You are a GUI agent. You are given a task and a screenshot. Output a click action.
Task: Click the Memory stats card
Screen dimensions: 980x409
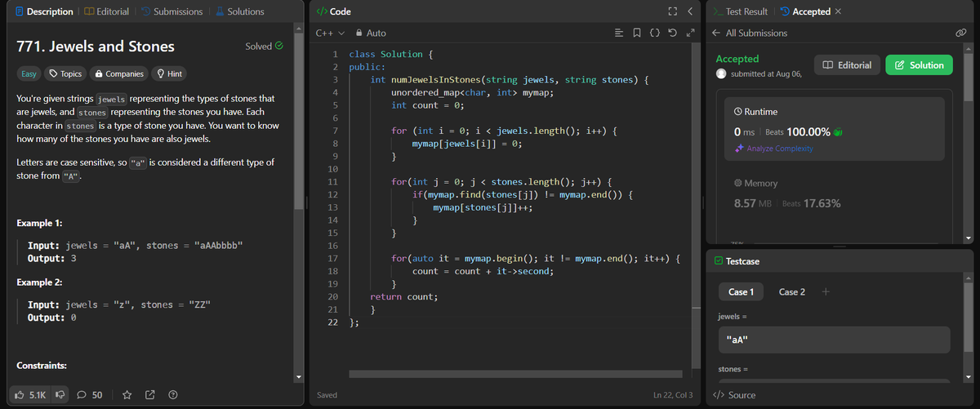pos(834,193)
